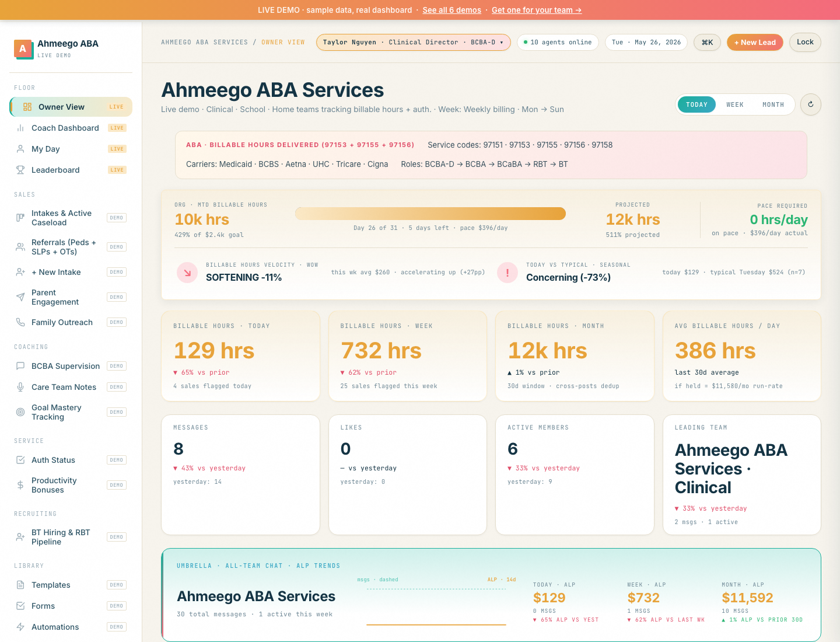Click the Ahmeego ABA logo icon
This screenshot has width=840, height=642.
[23, 48]
